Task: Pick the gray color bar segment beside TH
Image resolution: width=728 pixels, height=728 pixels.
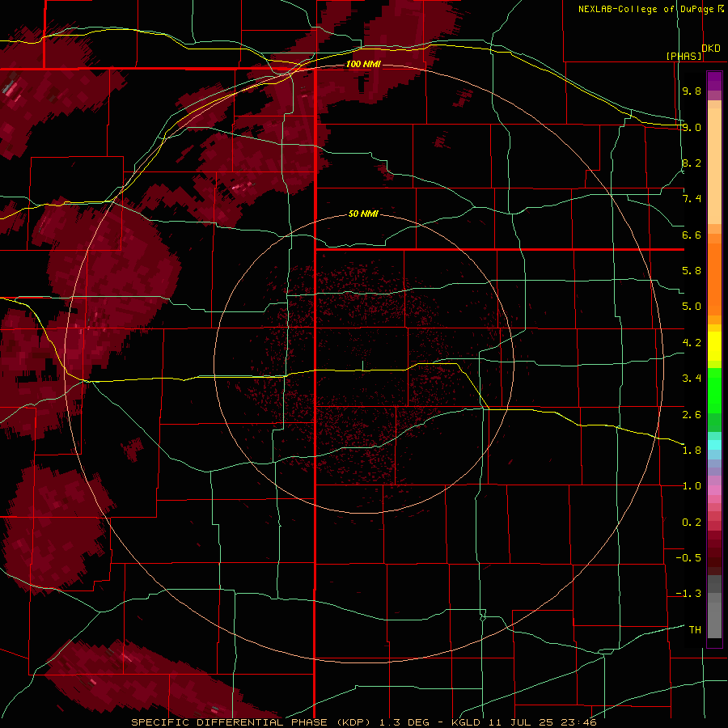Action: [714, 622]
